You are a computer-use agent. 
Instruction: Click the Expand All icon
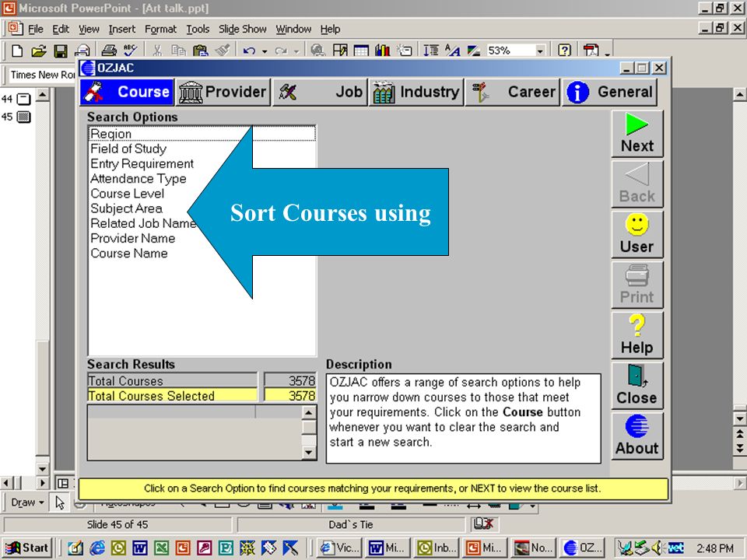pos(431,51)
